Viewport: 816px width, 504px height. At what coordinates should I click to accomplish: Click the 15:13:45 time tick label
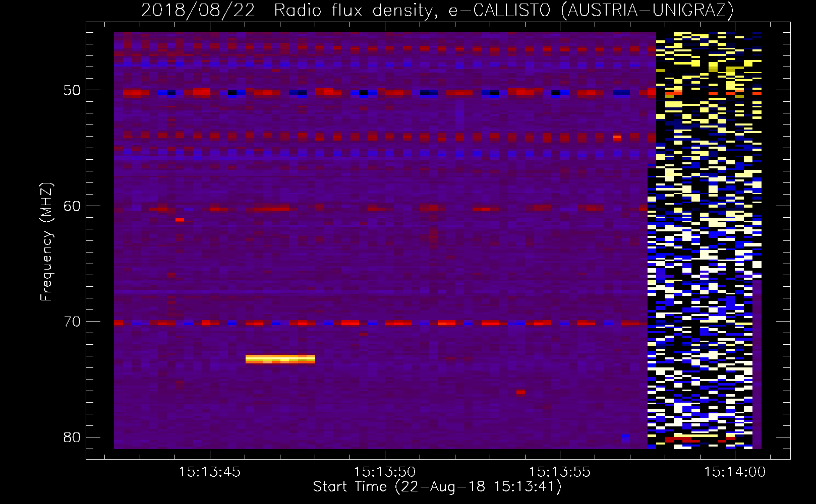(210, 472)
